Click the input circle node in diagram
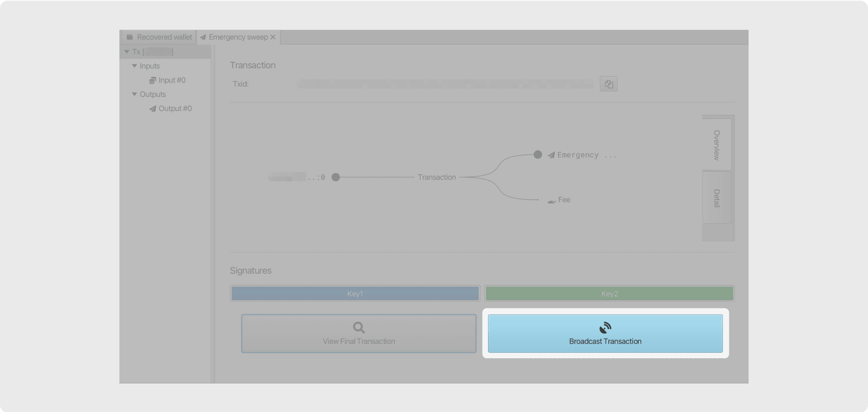This screenshot has height=412, width=868. 336,177
